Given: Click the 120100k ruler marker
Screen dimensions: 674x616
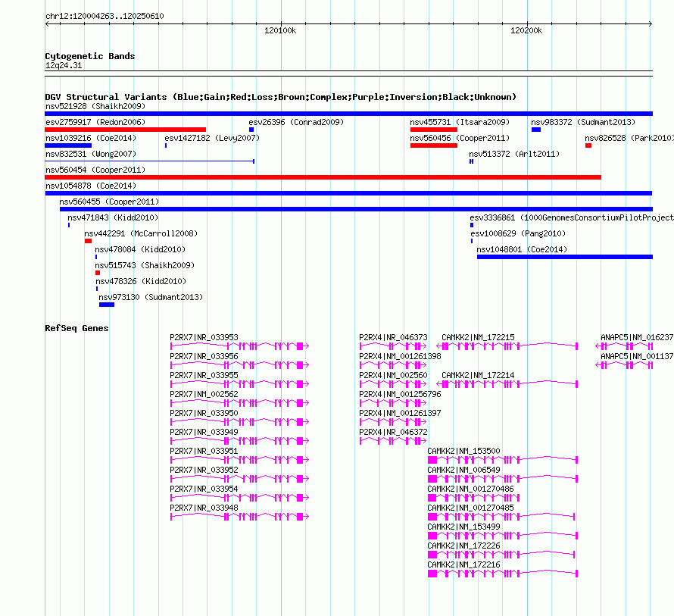Looking at the screenshot, I should click(280, 30).
